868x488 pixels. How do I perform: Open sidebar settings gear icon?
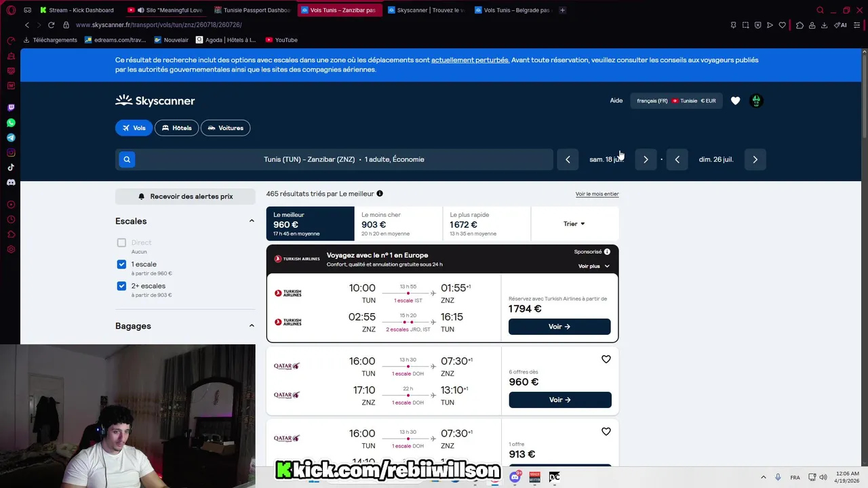pyautogui.click(x=11, y=249)
